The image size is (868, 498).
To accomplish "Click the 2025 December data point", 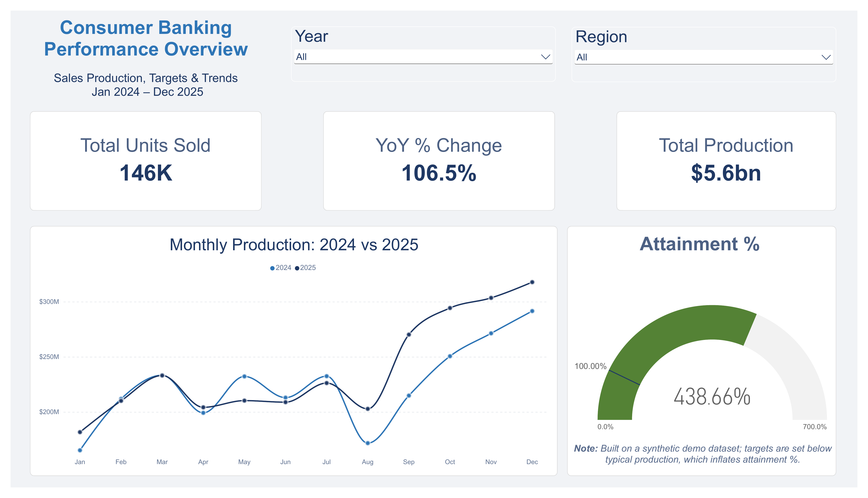I will (532, 282).
